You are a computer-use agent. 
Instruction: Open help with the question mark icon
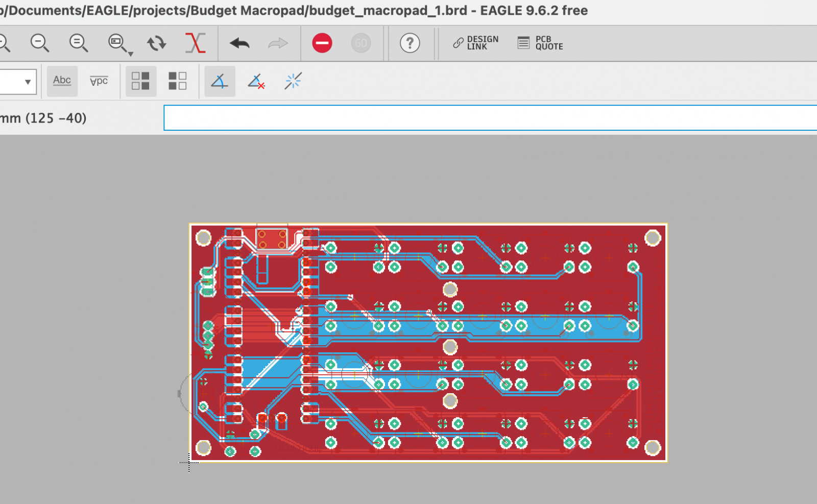(x=410, y=43)
